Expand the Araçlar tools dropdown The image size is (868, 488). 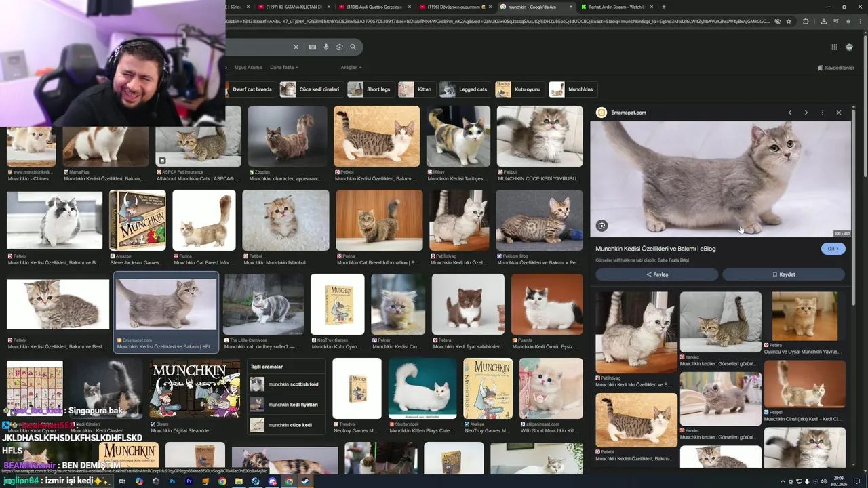pos(351,68)
